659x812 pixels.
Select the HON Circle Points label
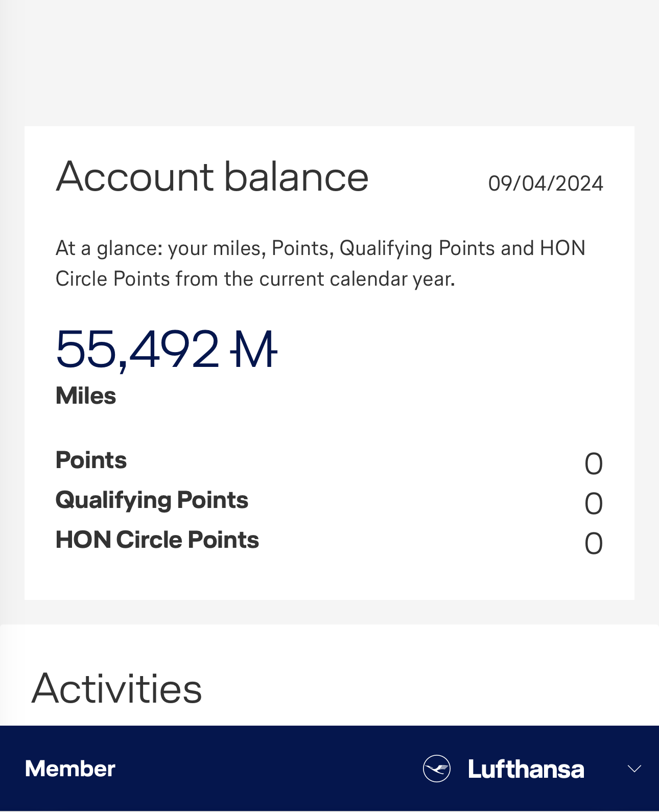click(x=157, y=540)
